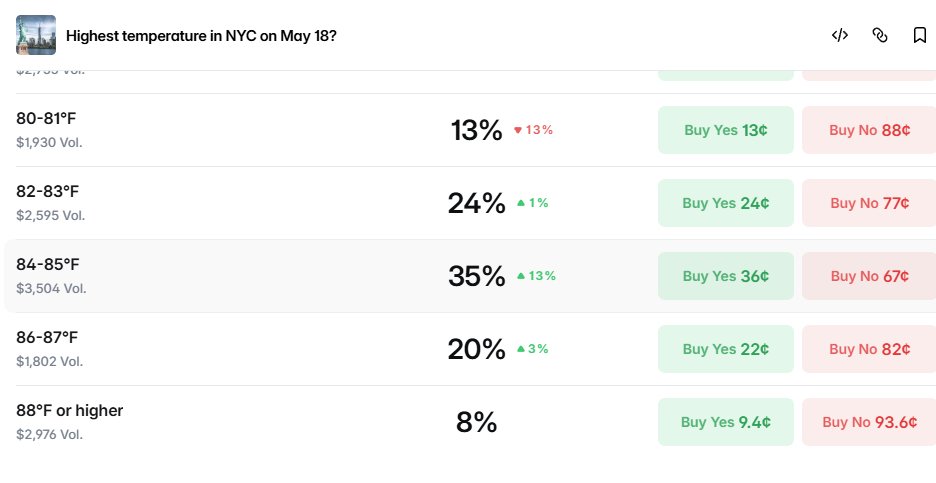This screenshot has height=483, width=936.
Task: Buy No at 93.6¢ for 88°F or higher
Action: [x=869, y=422]
